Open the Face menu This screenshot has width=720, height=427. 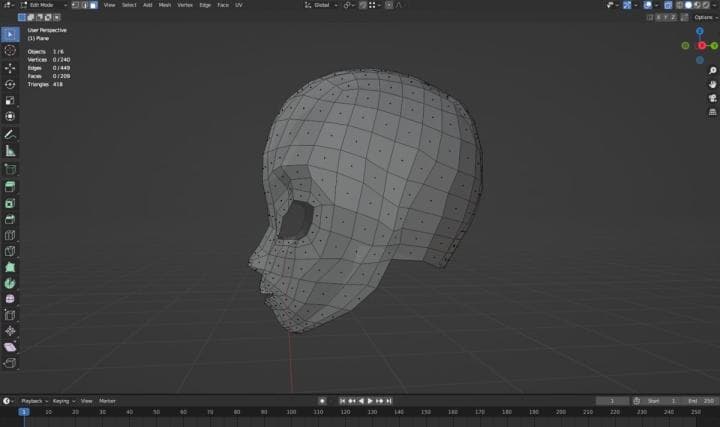tap(223, 5)
